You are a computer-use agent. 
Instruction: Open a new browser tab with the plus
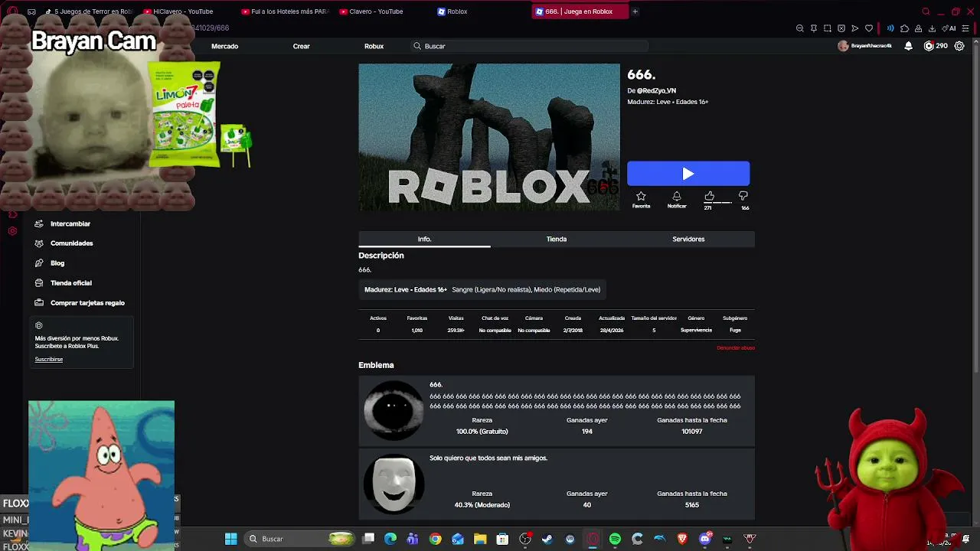coord(635,11)
